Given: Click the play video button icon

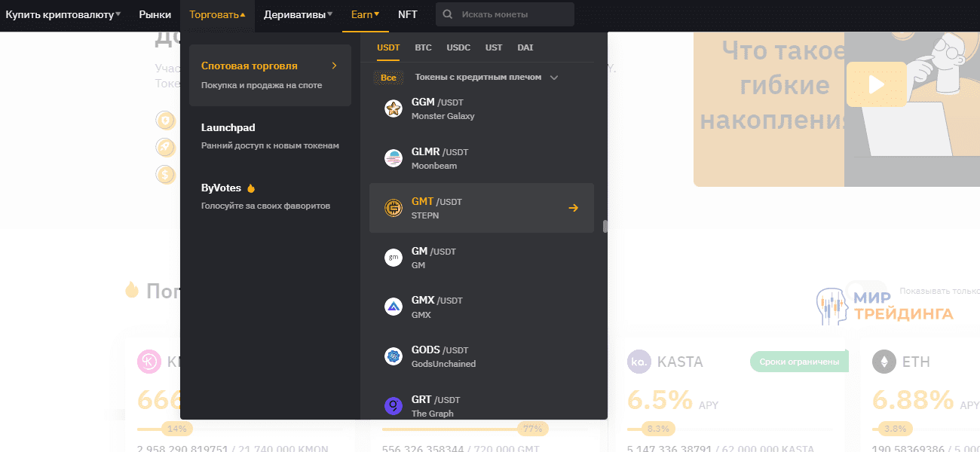Looking at the screenshot, I should point(876,84).
